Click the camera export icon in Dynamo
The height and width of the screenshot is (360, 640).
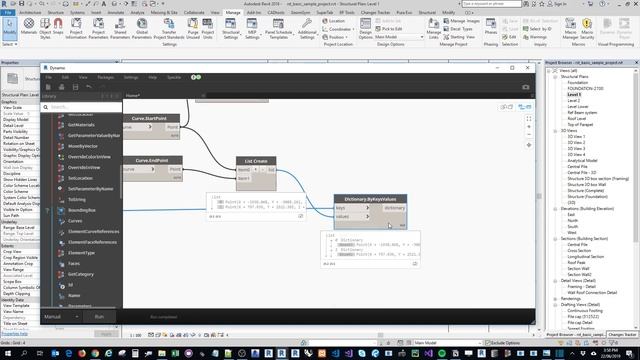point(526,87)
